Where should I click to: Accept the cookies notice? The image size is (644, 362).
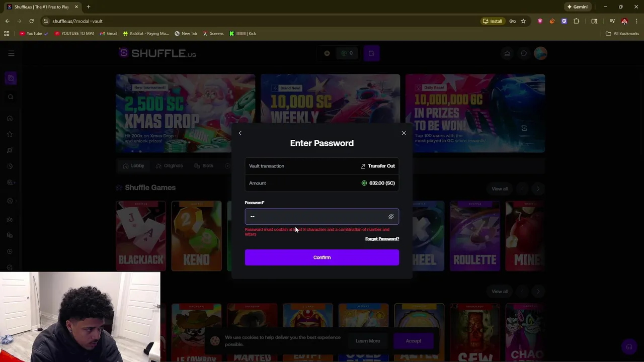point(414,341)
